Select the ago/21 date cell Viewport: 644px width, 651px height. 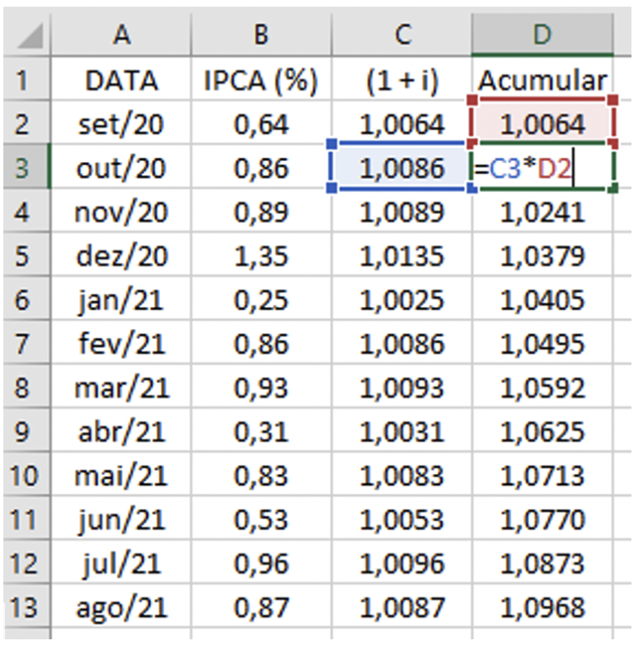click(x=121, y=607)
